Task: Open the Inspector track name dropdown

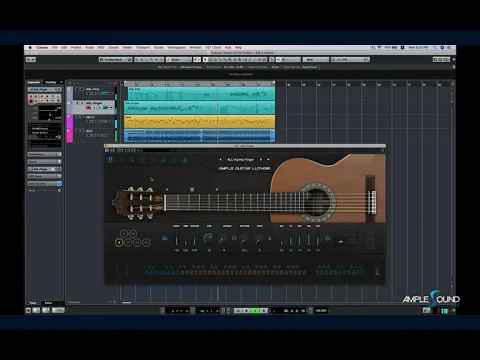Action: (44, 90)
